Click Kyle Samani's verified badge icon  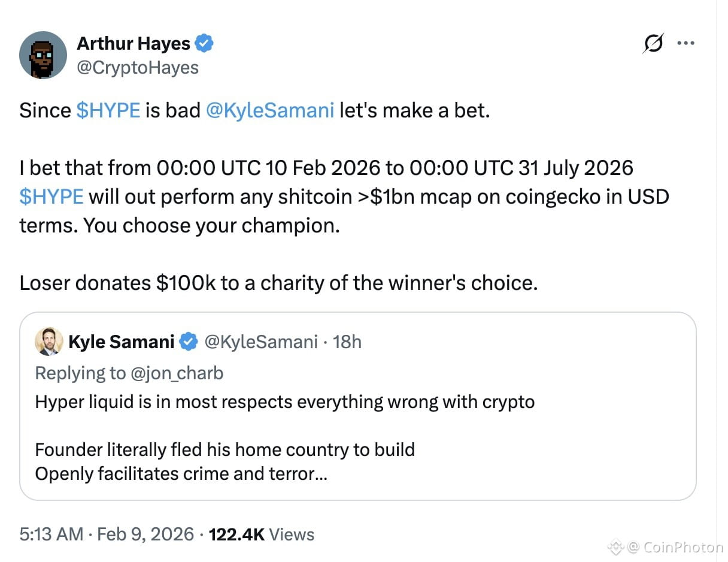189,342
